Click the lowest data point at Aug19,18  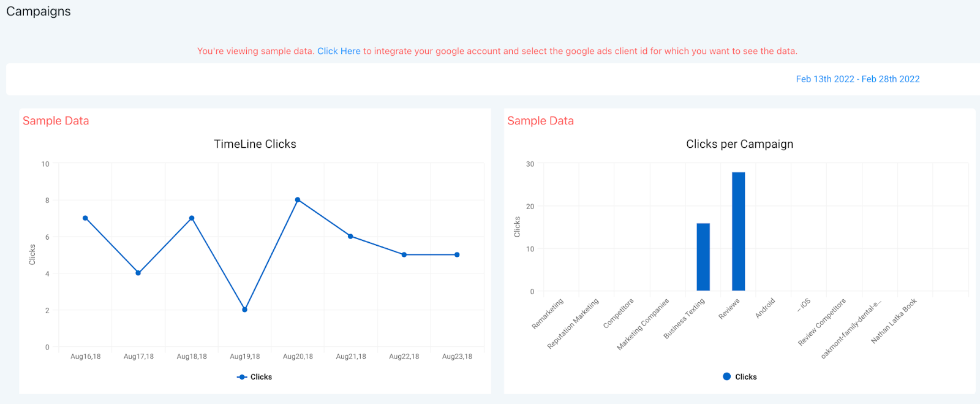pyautogui.click(x=244, y=310)
